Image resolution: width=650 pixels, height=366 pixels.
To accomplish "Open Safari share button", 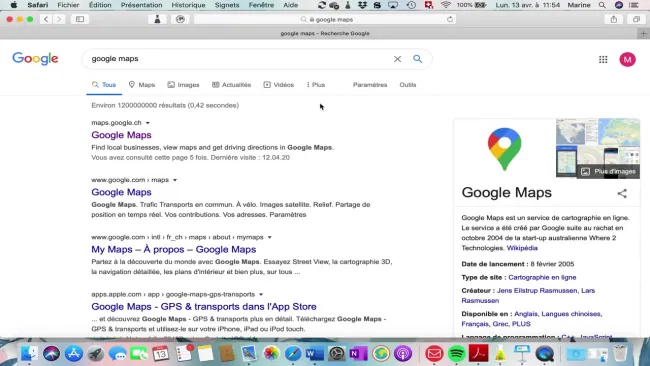I will tap(614, 19).
